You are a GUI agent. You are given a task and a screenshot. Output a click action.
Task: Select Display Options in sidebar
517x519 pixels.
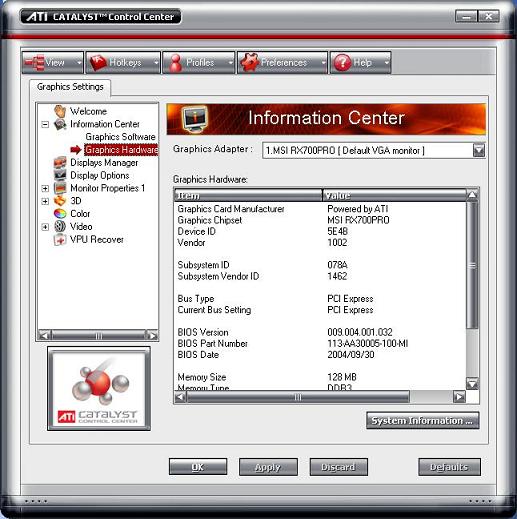click(100, 175)
